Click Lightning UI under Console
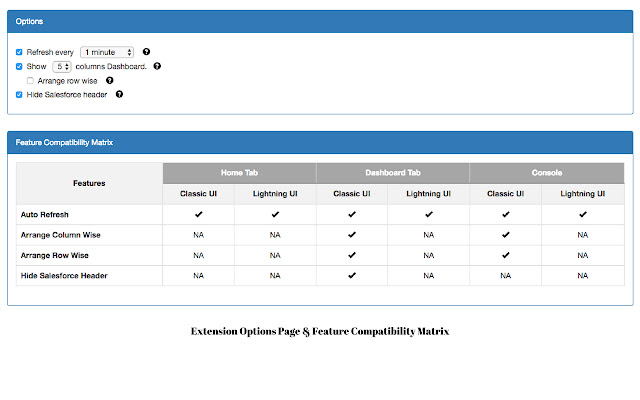 click(582, 194)
